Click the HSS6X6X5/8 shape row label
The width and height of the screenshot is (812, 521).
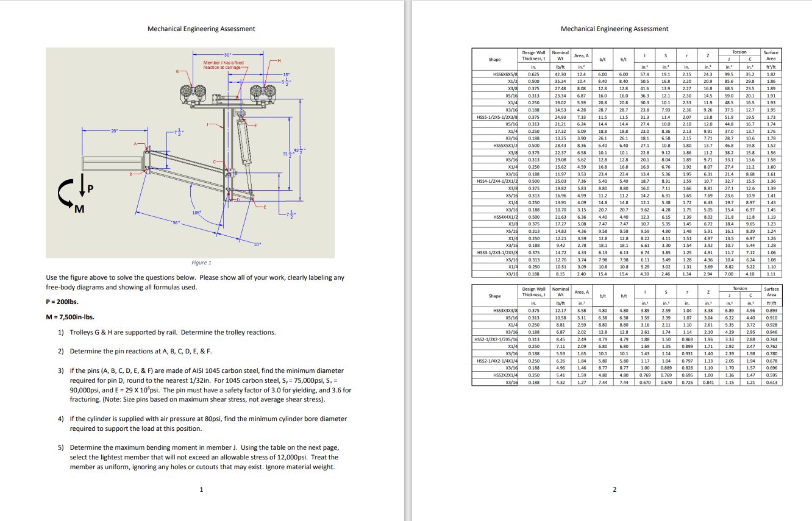tap(505, 74)
